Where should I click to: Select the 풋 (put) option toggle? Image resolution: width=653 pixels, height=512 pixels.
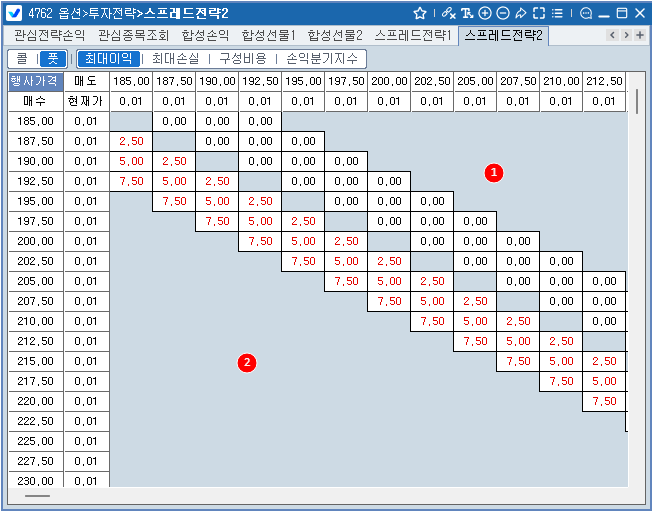click(x=51, y=59)
